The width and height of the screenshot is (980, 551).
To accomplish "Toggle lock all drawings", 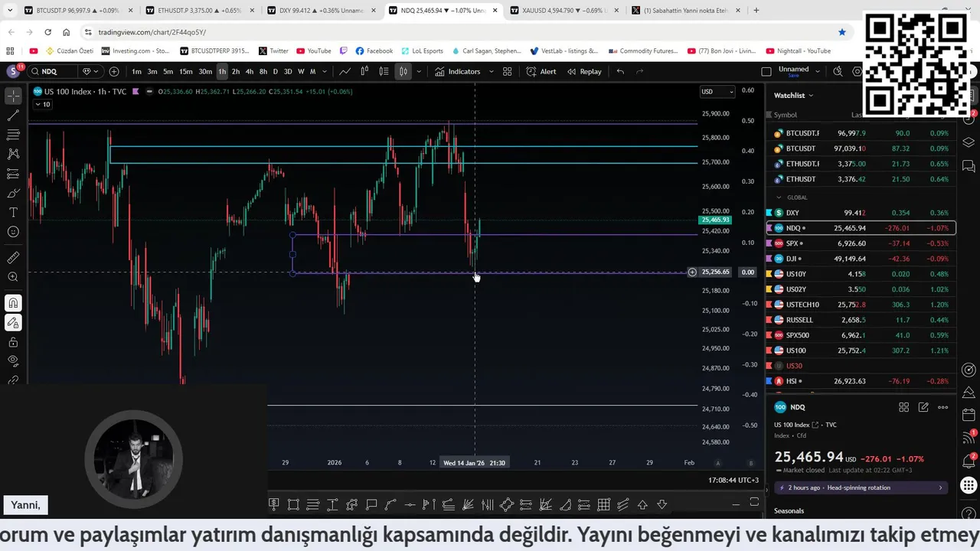I will tap(13, 342).
